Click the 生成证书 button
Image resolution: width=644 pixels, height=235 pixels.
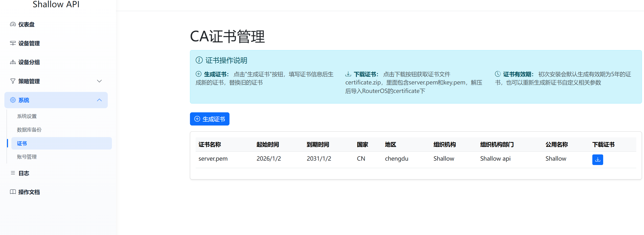tap(210, 119)
